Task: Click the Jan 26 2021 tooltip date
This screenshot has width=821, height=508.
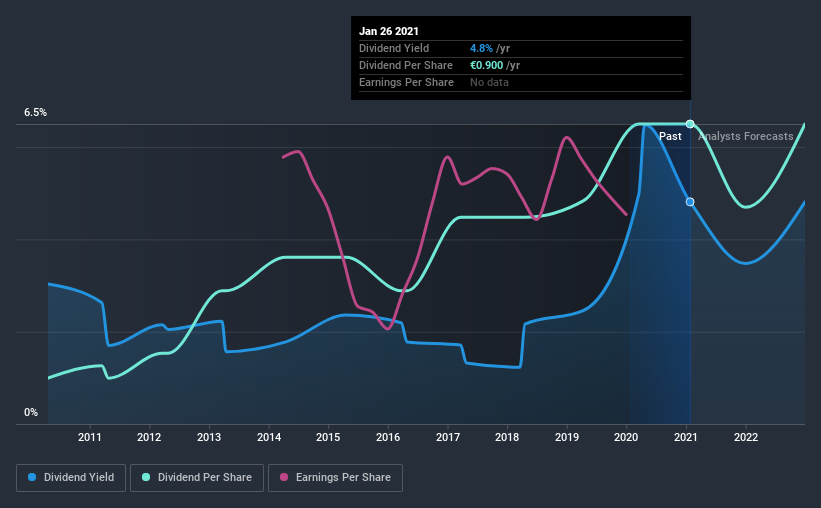Action: point(389,31)
